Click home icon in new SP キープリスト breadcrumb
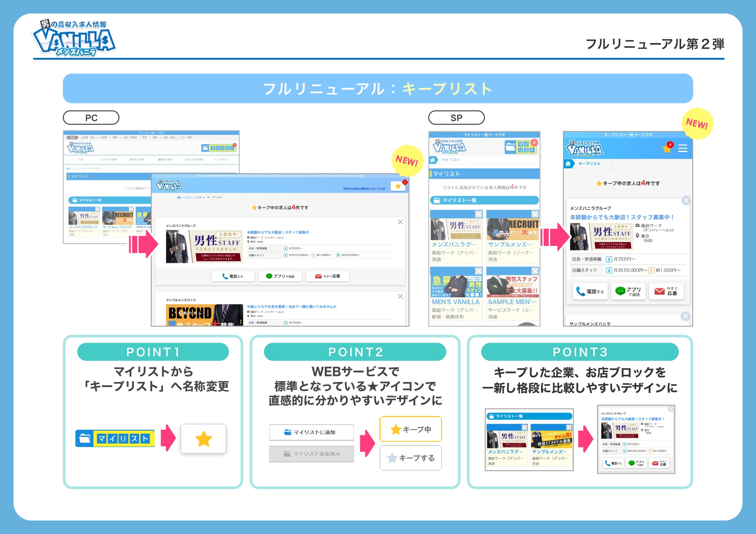This screenshot has width=756, height=534. tap(568, 164)
